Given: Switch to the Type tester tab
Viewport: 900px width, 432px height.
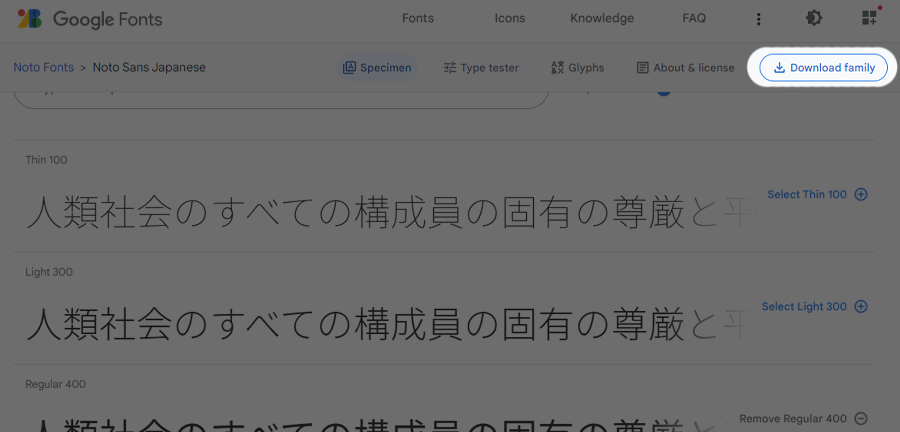Looking at the screenshot, I should point(481,68).
